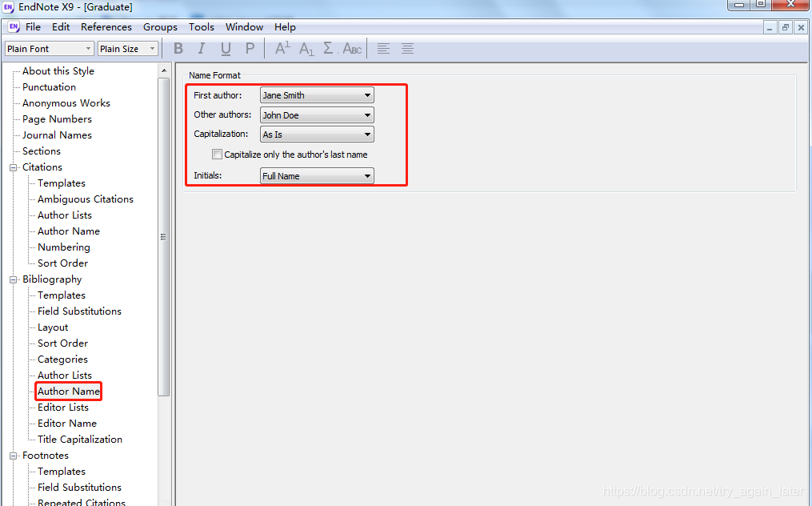Select Numbering item
This screenshot has width=812, height=506.
[64, 247]
